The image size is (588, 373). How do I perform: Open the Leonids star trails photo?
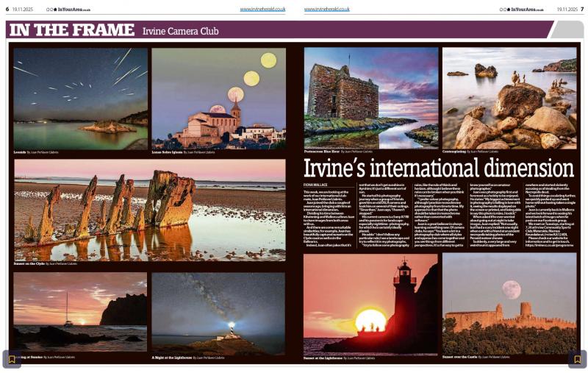point(80,99)
